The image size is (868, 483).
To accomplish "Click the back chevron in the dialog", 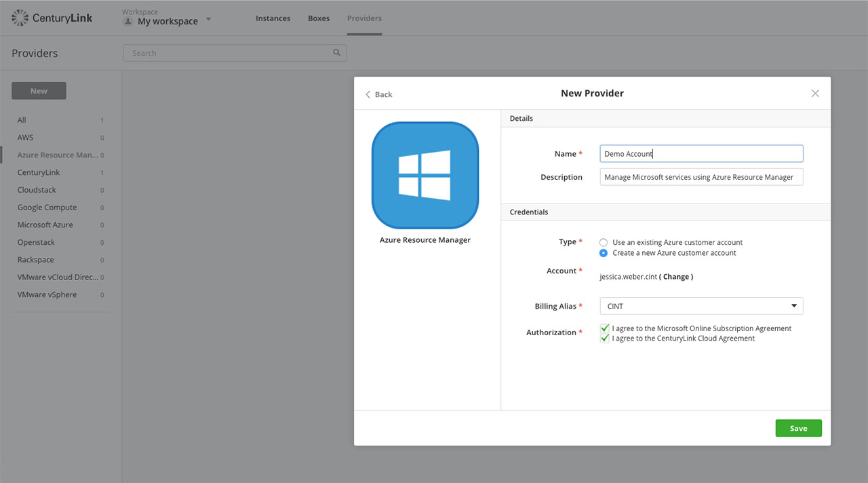I will [x=368, y=94].
